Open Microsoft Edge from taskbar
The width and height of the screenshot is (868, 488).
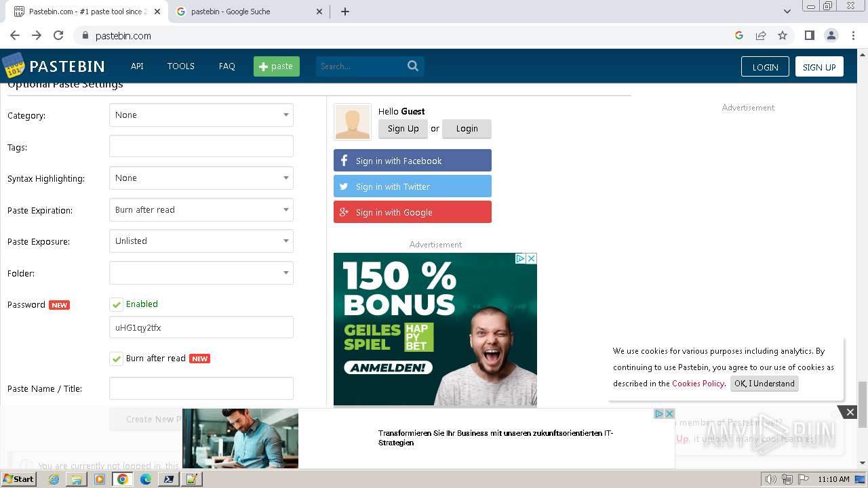point(146,479)
